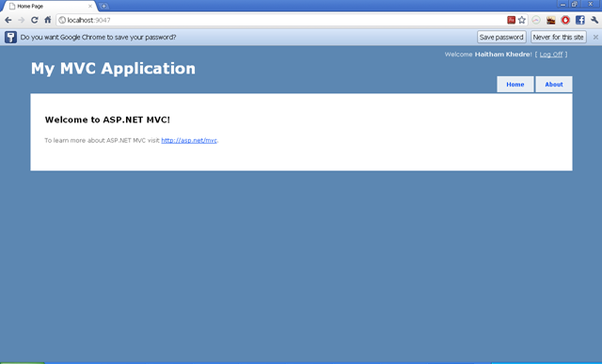Click the site info icon before localhost

pos(62,20)
